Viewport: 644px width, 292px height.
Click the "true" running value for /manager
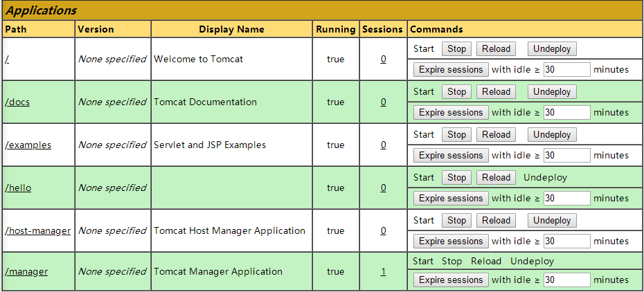[x=336, y=271]
